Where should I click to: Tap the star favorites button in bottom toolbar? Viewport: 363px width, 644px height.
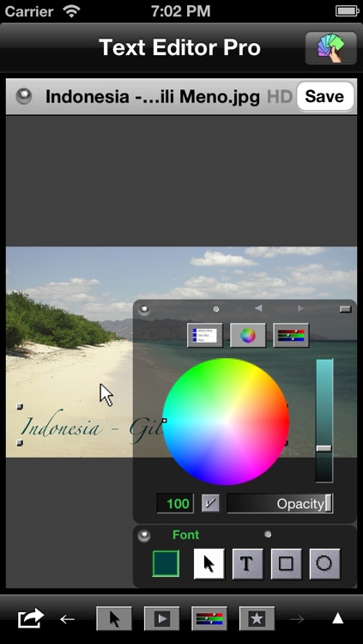257,618
